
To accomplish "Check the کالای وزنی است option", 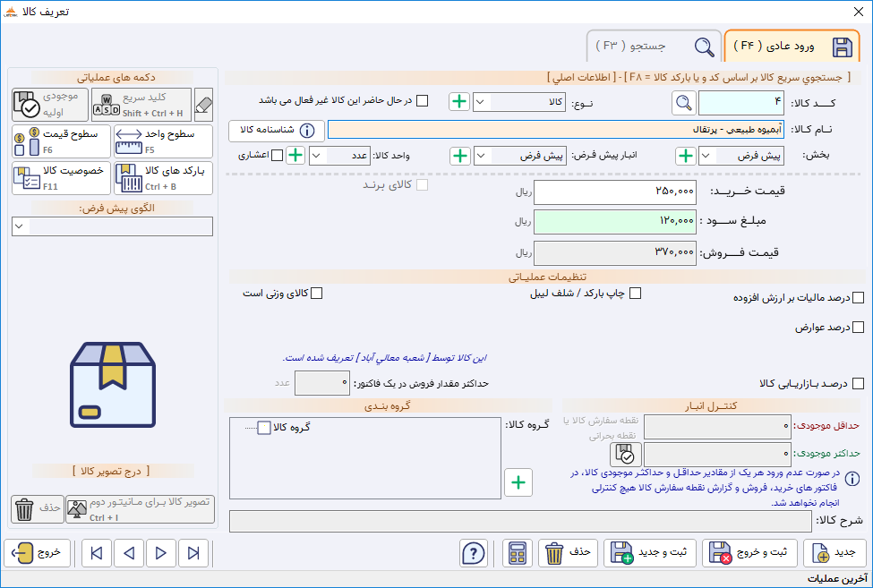I will [x=316, y=294].
